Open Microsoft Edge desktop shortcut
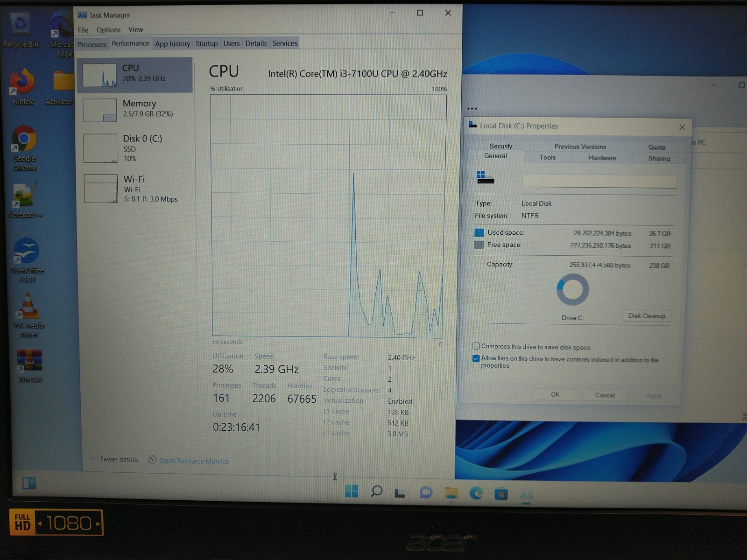747x560 pixels. 62,35
